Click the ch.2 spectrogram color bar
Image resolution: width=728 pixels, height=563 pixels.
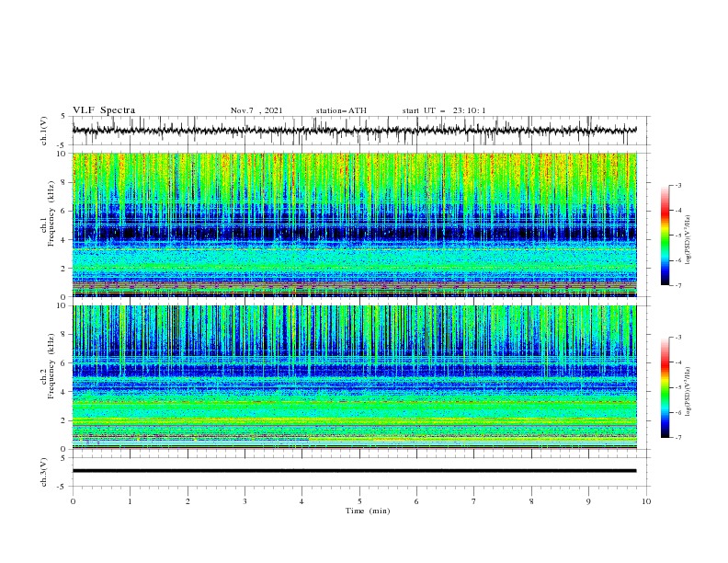[x=665, y=387]
